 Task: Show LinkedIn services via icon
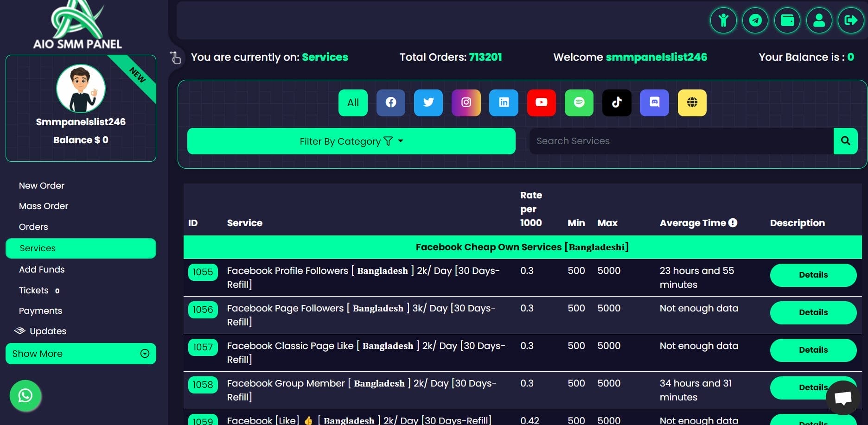point(504,102)
